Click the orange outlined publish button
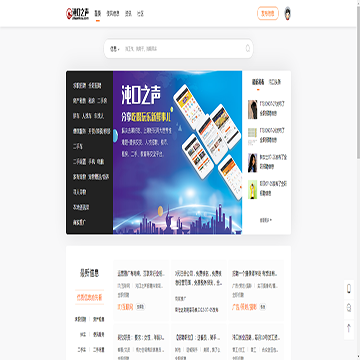 pos(268,14)
